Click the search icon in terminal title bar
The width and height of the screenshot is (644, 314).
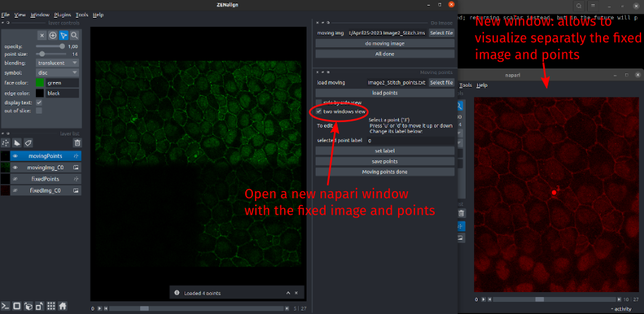578,6
